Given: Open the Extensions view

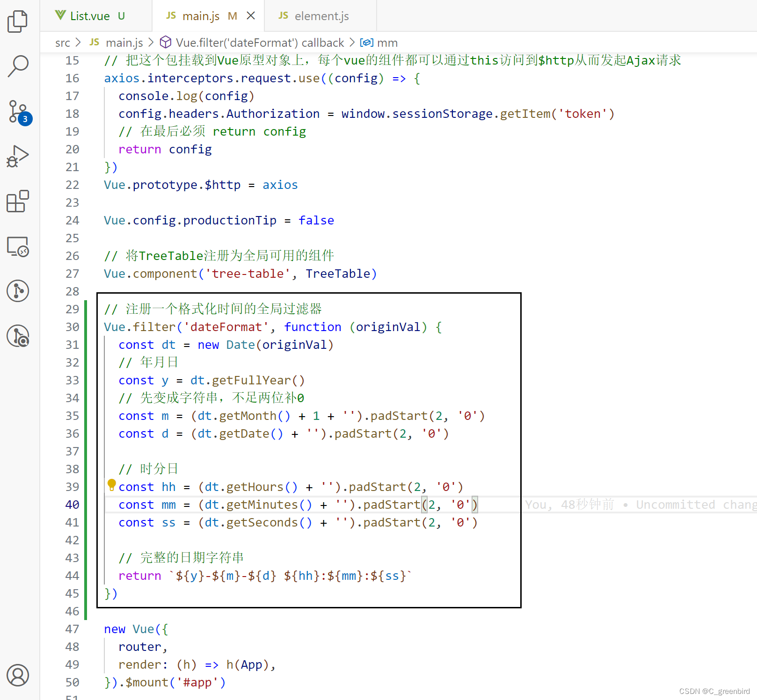Looking at the screenshot, I should 18,201.
